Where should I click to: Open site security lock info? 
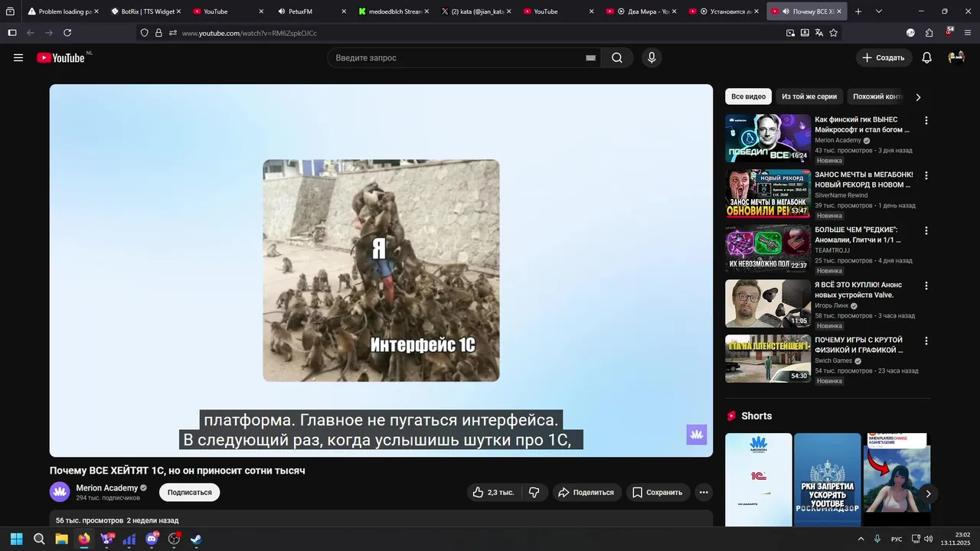(x=158, y=33)
